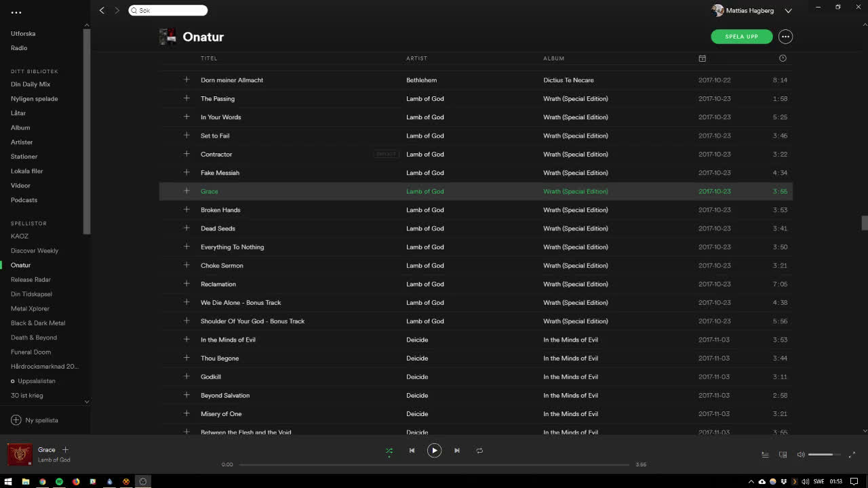Open user menu dropdown arrow beside Mattias Hagberg
The image size is (868, 488).
click(788, 11)
